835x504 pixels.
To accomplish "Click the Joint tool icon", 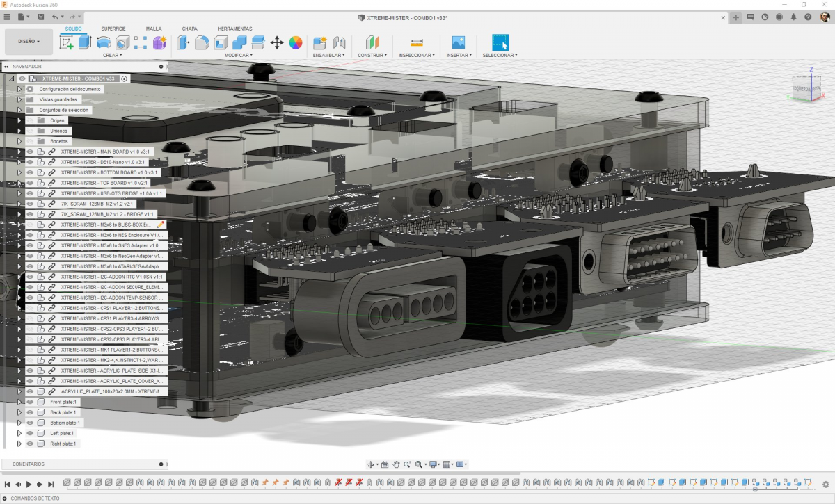I will tap(339, 42).
